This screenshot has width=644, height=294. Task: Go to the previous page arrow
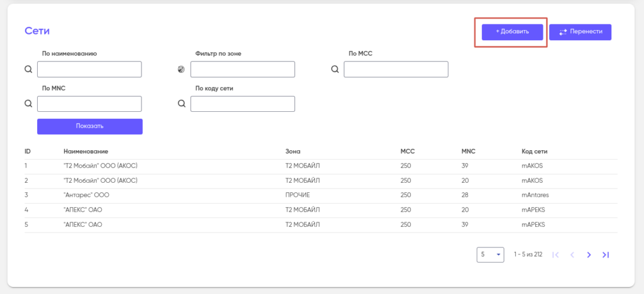(x=572, y=254)
